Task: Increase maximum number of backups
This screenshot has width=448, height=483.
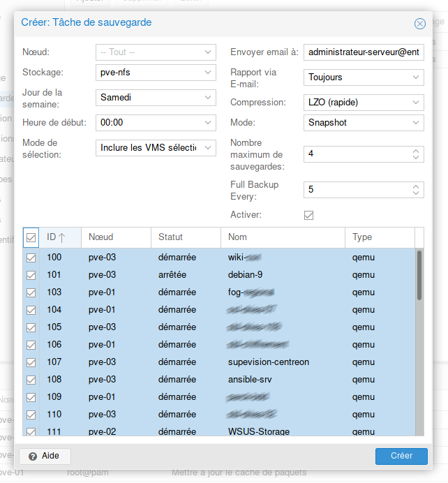Action: pyautogui.click(x=416, y=151)
